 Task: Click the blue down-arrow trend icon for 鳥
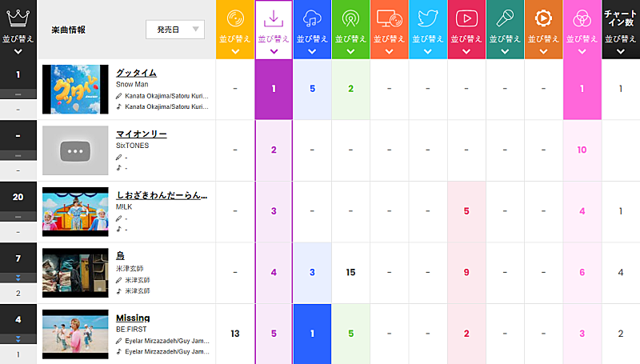pyautogui.click(x=18, y=278)
